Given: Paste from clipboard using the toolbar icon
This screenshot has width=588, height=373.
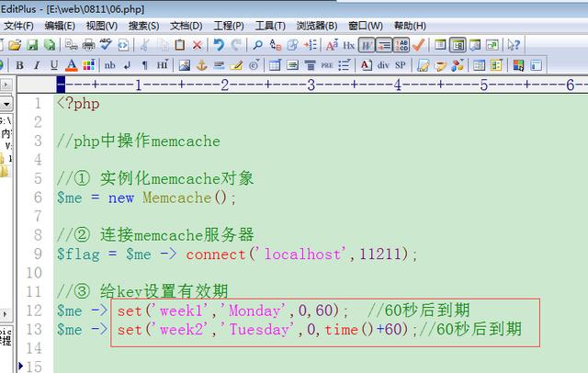Looking at the screenshot, I should pos(180,45).
